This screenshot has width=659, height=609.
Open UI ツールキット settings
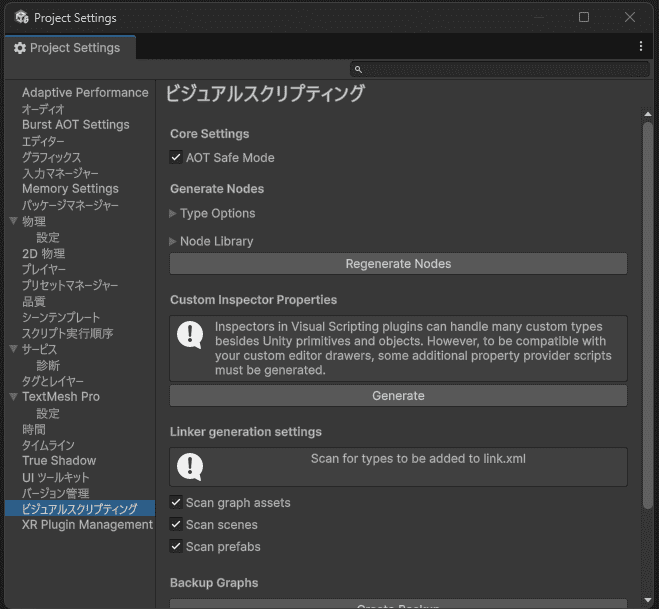(x=55, y=477)
